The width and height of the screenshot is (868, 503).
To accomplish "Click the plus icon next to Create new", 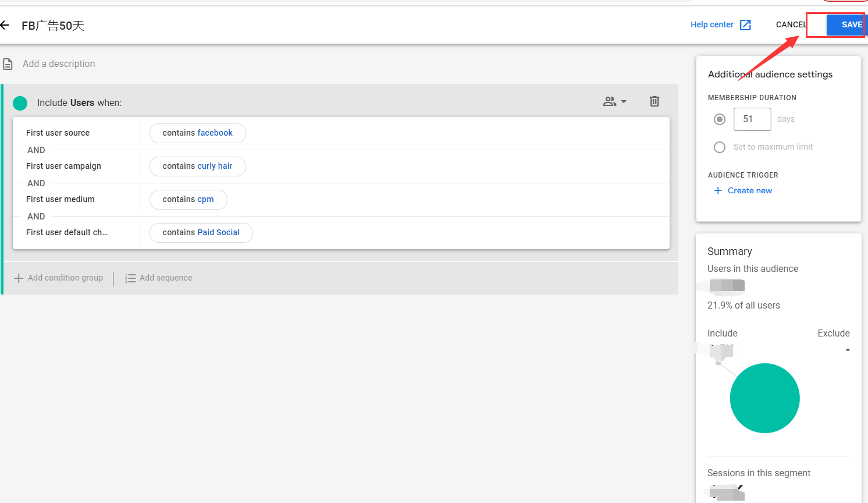I will [x=718, y=190].
